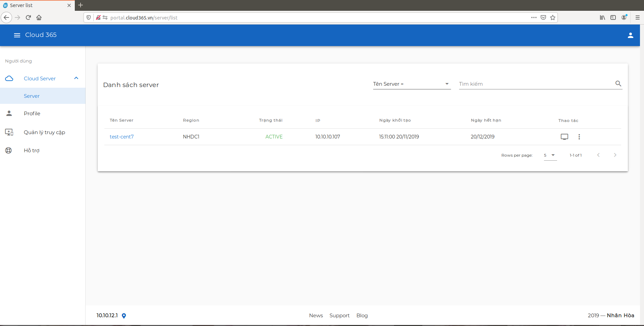Open the Library icon in toolbar

coord(602,17)
